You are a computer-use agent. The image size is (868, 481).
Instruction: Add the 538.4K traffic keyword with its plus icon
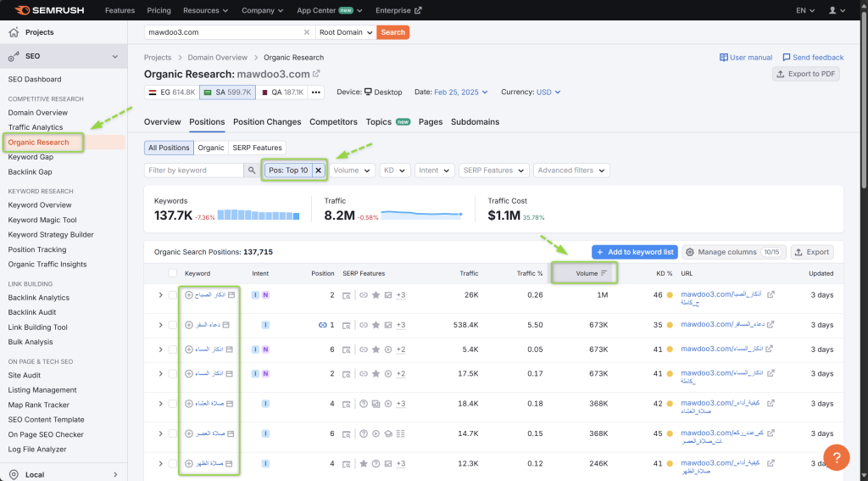(x=189, y=325)
